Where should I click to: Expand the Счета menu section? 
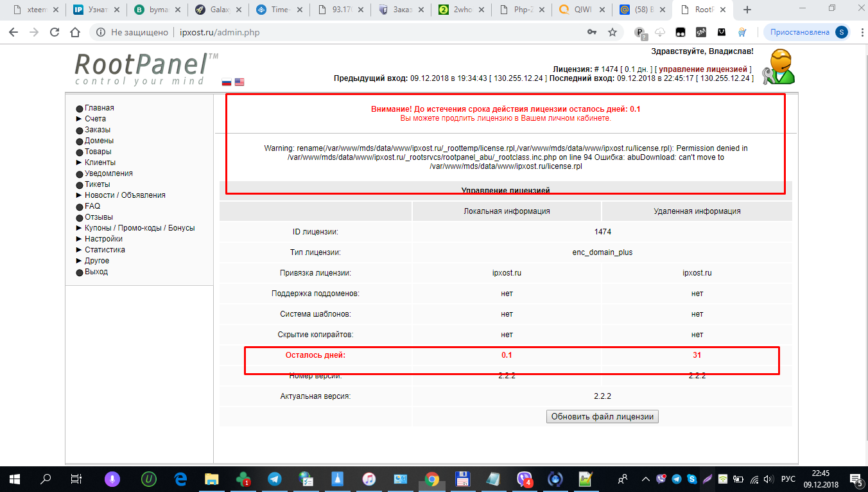point(95,119)
